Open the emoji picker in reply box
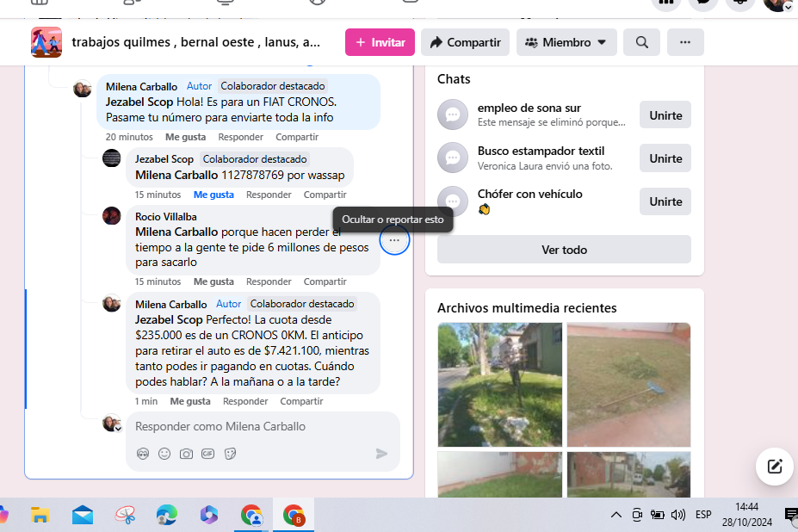798x532 pixels. pos(164,454)
